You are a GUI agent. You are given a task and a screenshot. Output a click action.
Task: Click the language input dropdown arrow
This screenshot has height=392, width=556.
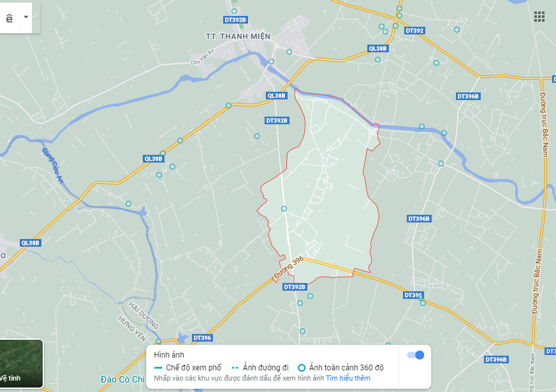pyautogui.click(x=26, y=17)
